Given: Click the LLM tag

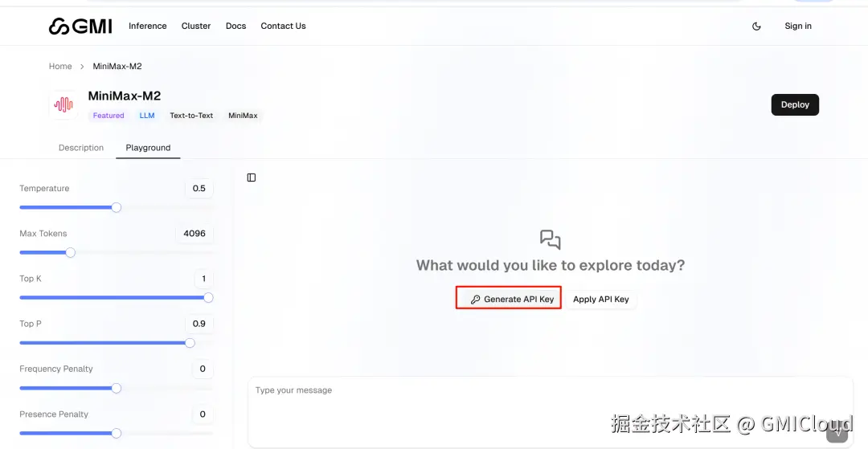Looking at the screenshot, I should (x=147, y=116).
